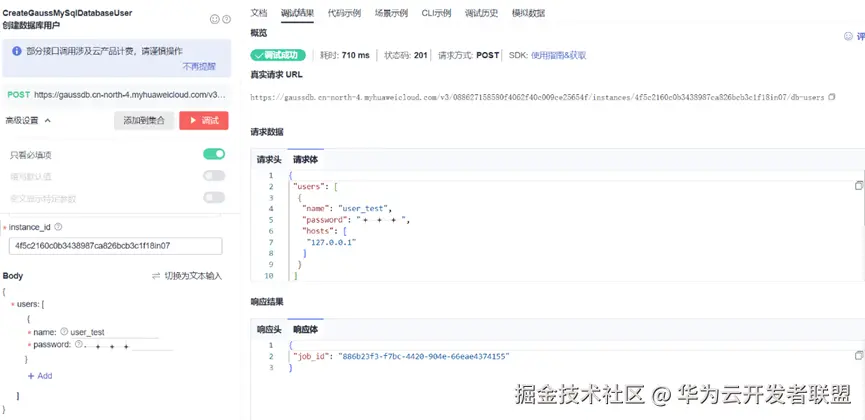Viewport: 865px width, 420px height.
Task: Show the 请求头 tab in request data
Action: click(269, 160)
